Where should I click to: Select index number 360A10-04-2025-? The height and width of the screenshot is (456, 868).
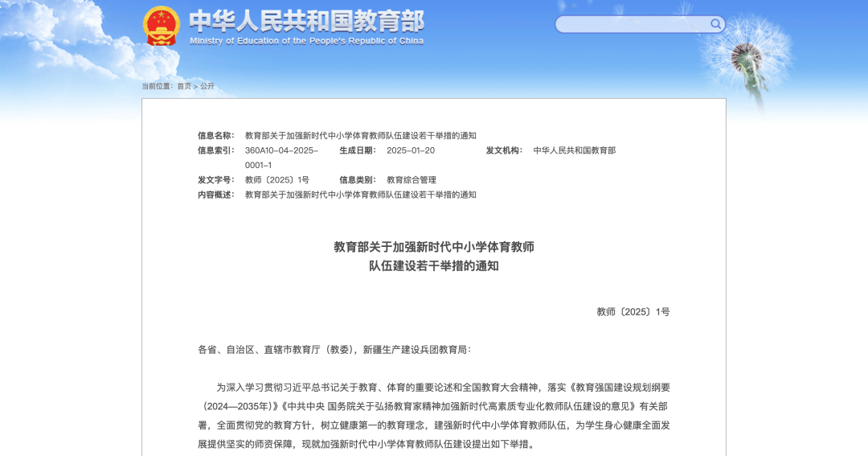[281, 150]
